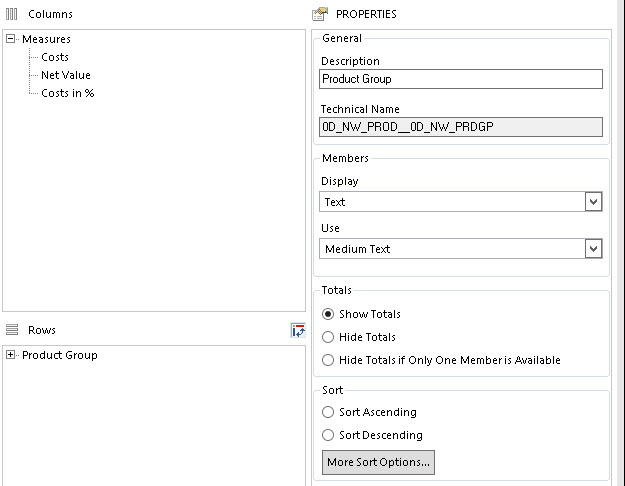Open the Use dropdown showing Medium Text
This screenshot has width=625, height=486.
click(x=461, y=249)
